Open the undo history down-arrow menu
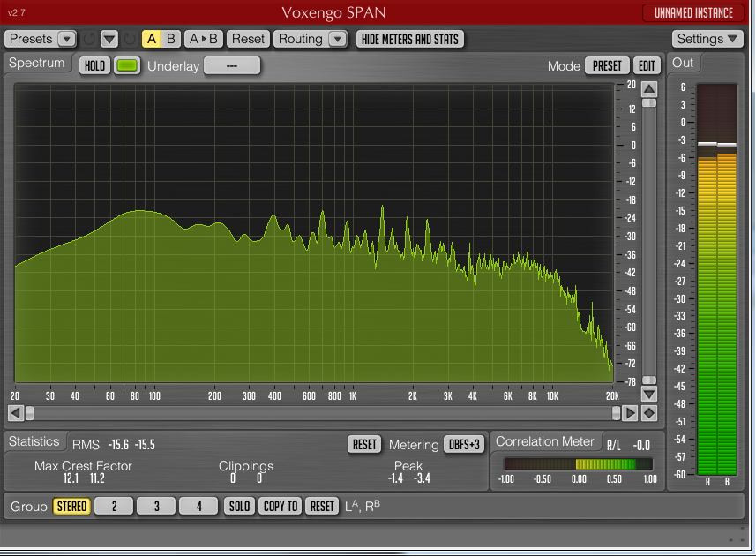The image size is (756, 557). click(109, 39)
